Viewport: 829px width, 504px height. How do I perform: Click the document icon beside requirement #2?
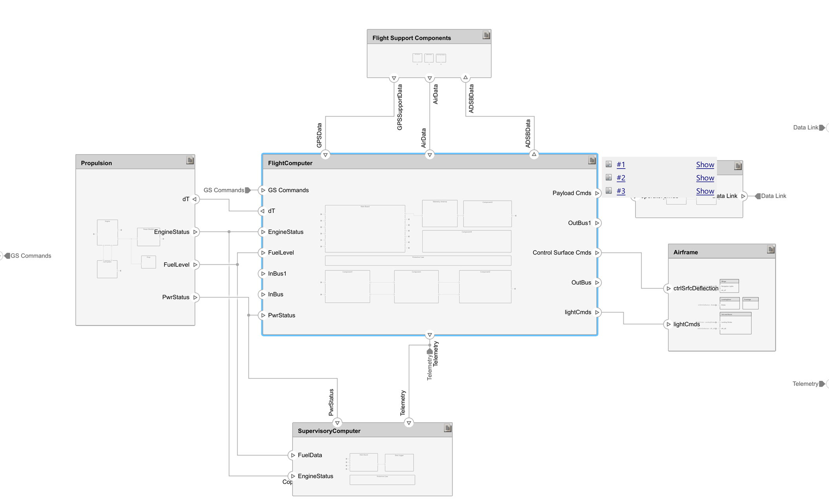coord(609,177)
